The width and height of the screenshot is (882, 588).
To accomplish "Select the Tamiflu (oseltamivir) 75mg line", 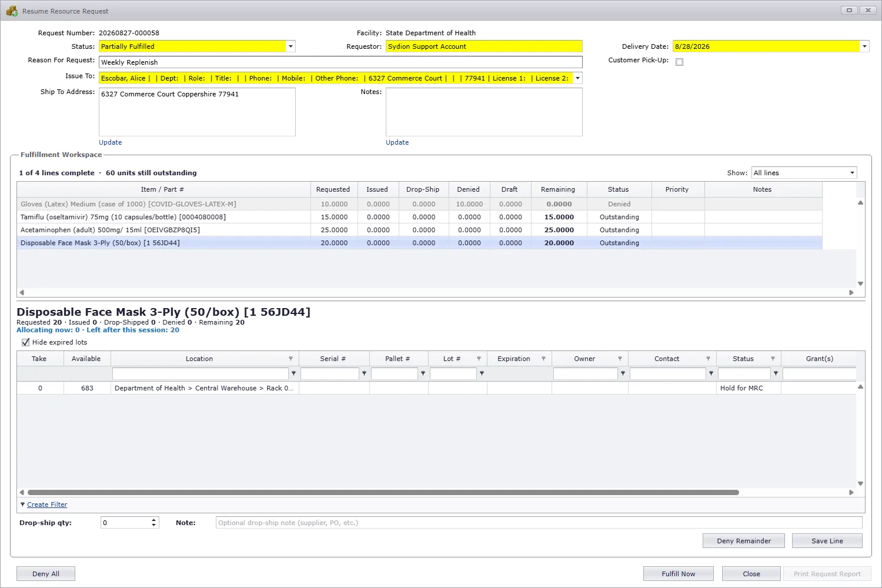I will 420,217.
